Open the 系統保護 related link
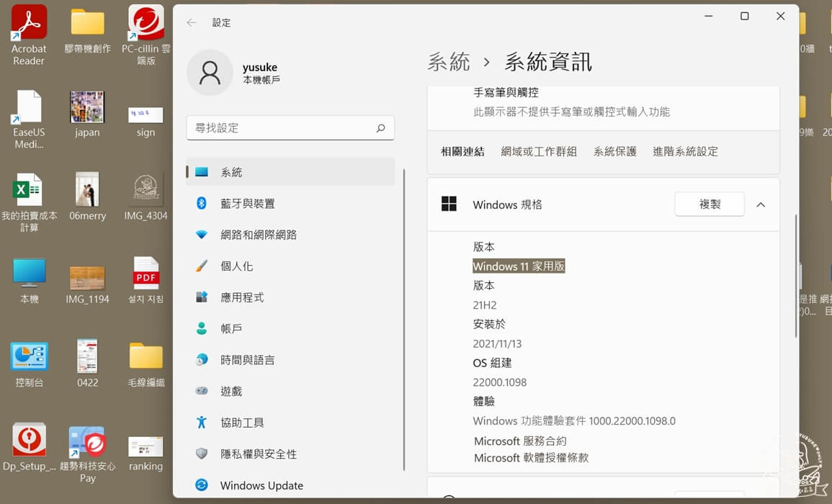 pos(614,151)
